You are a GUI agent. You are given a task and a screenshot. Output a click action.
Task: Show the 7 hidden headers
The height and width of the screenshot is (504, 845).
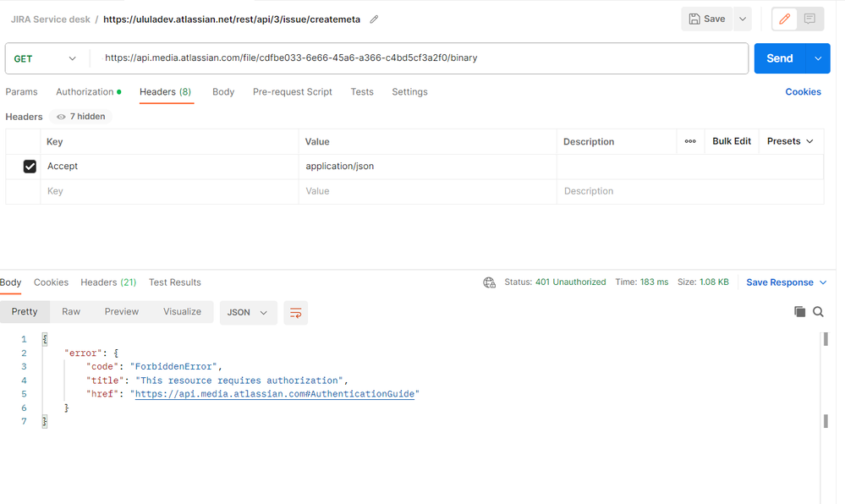[x=81, y=117]
